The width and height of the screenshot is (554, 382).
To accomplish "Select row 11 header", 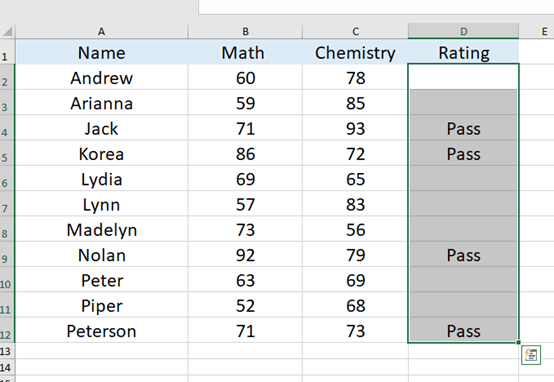I will (x=7, y=305).
